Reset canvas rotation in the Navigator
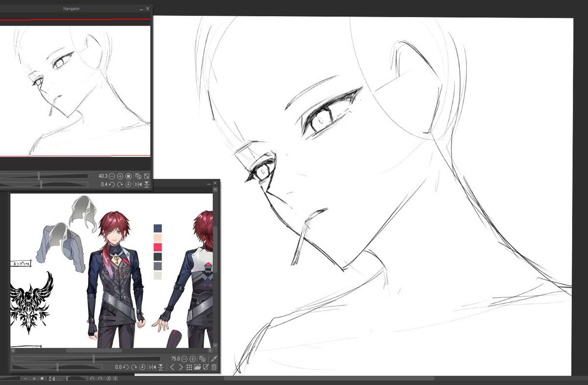This screenshot has width=588, height=385. [128, 184]
